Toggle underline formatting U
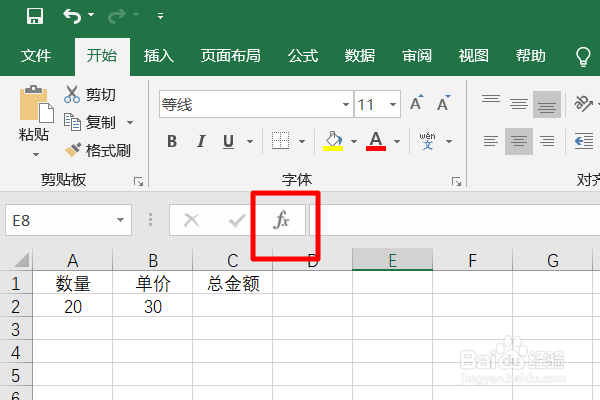The height and width of the screenshot is (400, 600). pyautogui.click(x=228, y=141)
